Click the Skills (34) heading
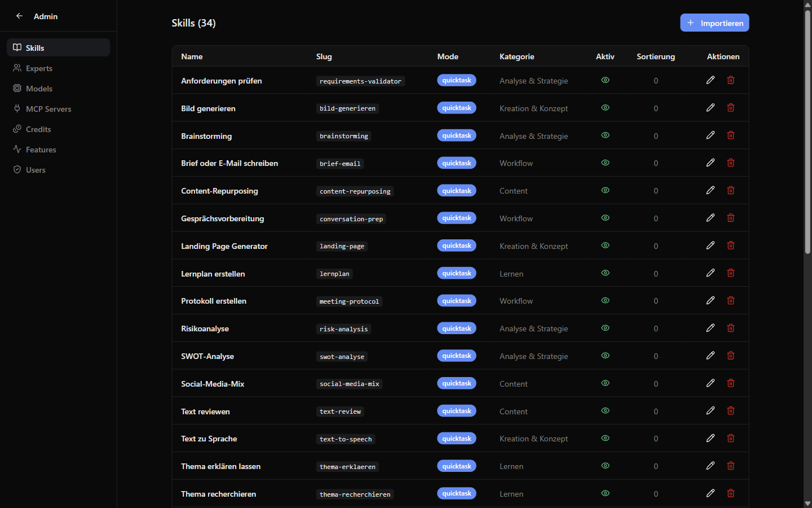The image size is (812, 508). (193, 23)
